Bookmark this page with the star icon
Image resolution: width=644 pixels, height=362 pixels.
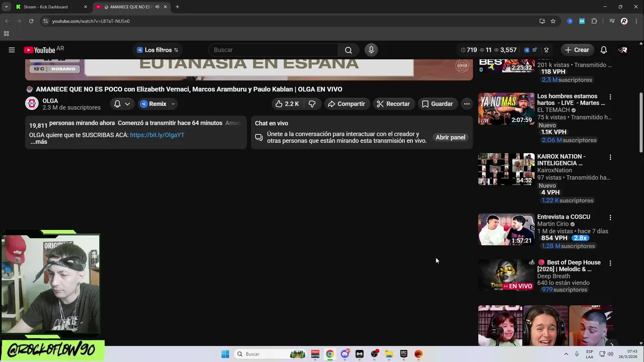553,21
